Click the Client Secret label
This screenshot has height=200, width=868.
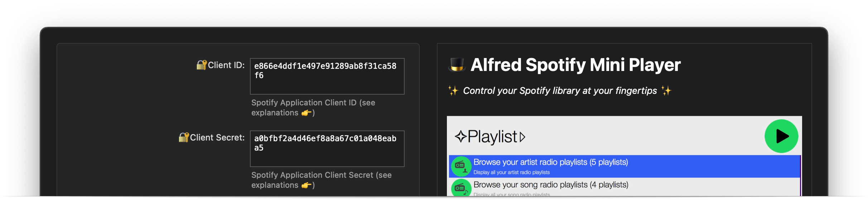(x=217, y=138)
